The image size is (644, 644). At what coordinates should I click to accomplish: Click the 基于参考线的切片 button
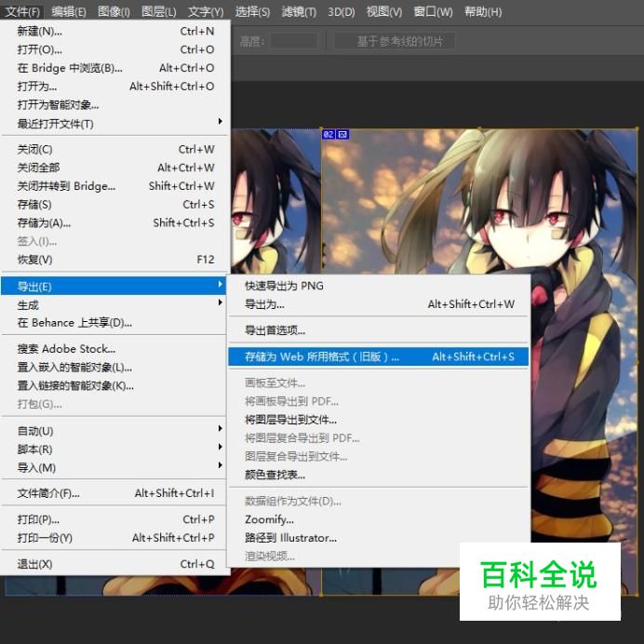coord(395,41)
